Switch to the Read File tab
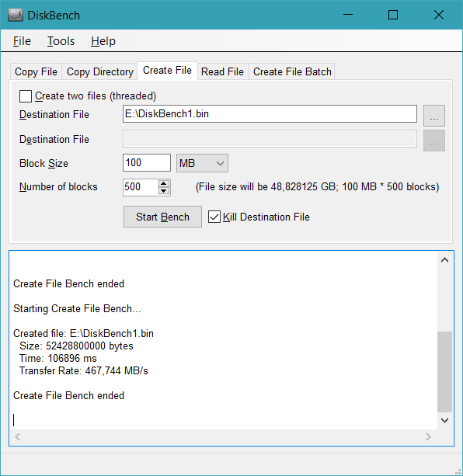The height and width of the screenshot is (476, 463). [222, 72]
